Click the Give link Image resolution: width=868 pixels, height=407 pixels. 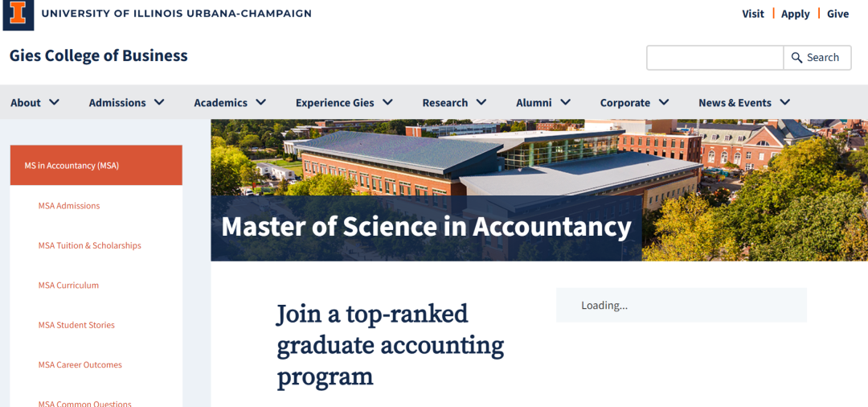[x=837, y=14]
